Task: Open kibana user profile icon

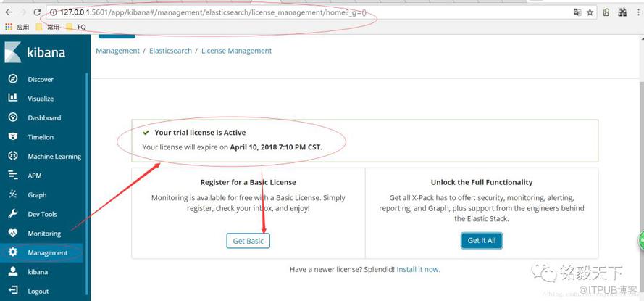Action: coord(13,271)
